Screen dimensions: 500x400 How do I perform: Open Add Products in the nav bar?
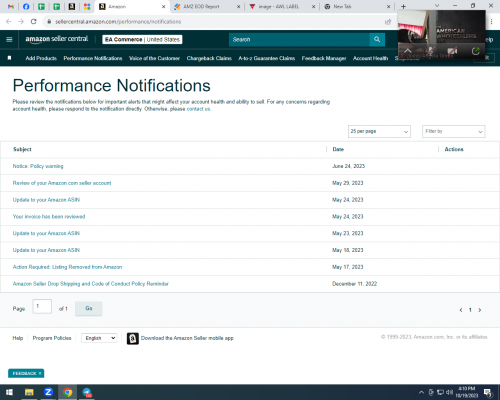tap(41, 58)
